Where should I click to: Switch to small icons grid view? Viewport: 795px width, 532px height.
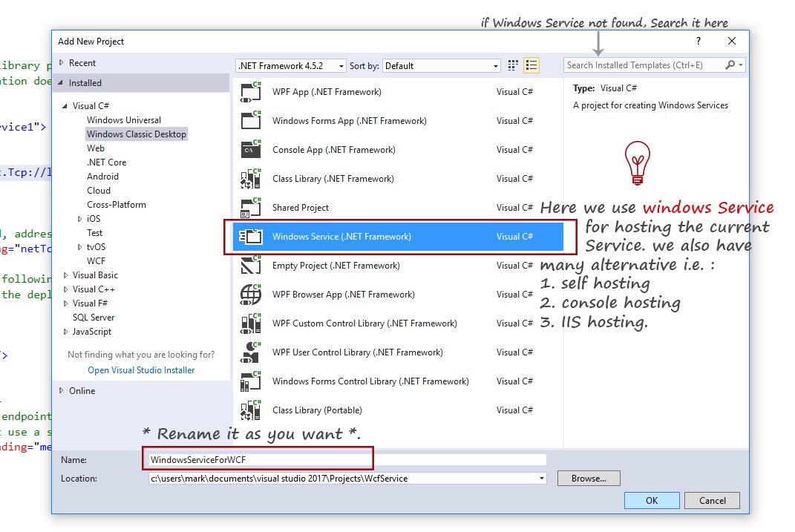click(x=513, y=65)
